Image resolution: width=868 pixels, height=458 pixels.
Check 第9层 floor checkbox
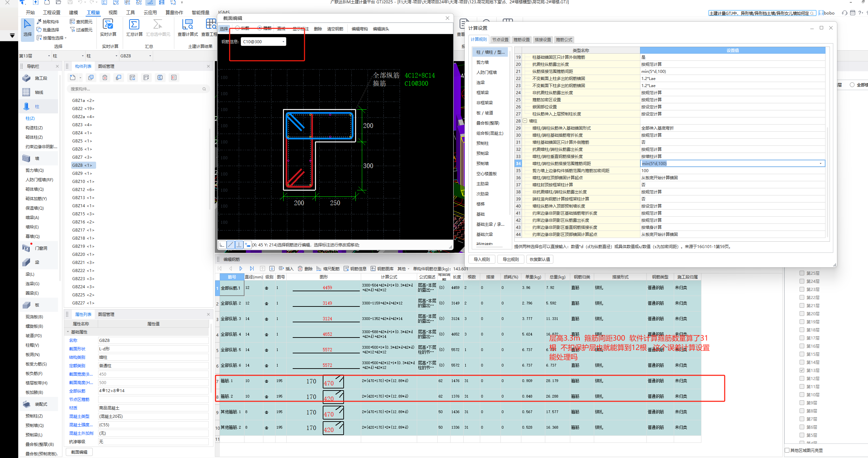point(802,403)
